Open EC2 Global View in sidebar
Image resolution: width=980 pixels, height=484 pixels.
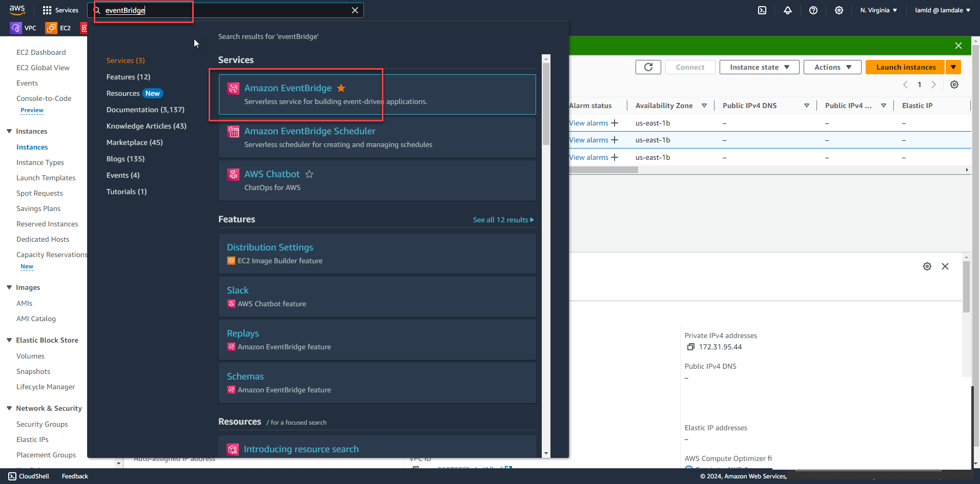pos(43,68)
